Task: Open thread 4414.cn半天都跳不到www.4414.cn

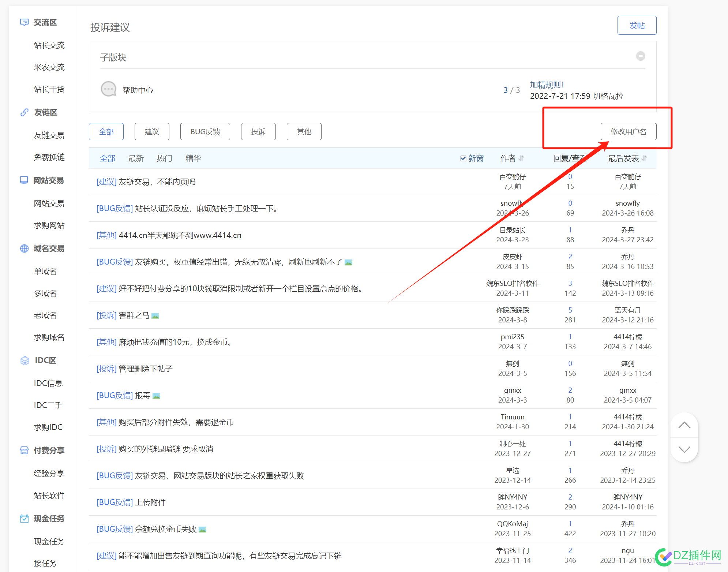Action: click(x=180, y=235)
